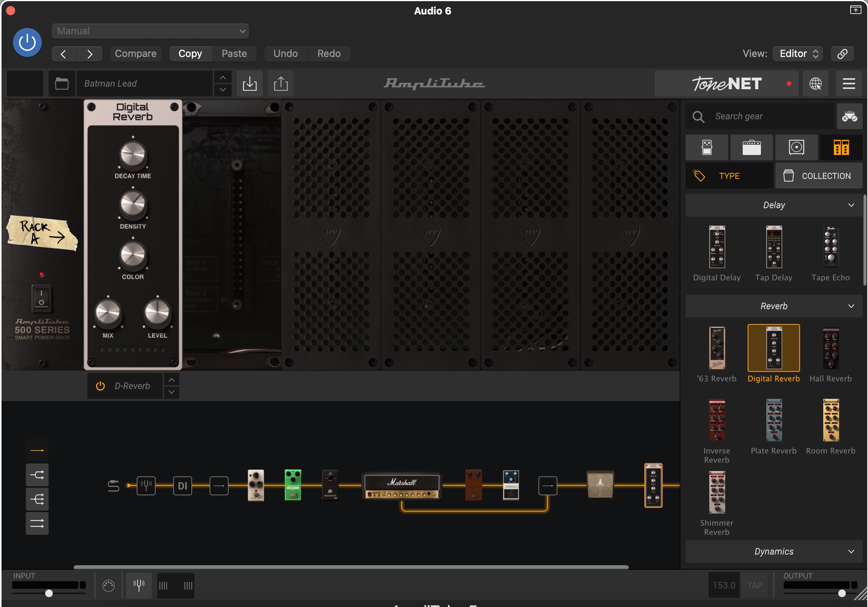The image size is (868, 607).
Task: Flip the 500 Series rack power switch
Action: tap(41, 298)
